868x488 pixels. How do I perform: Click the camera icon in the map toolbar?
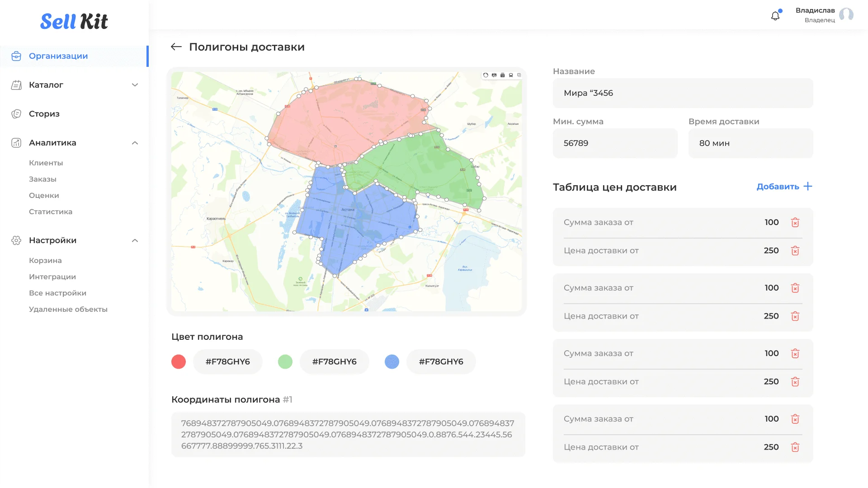pyautogui.click(x=502, y=75)
